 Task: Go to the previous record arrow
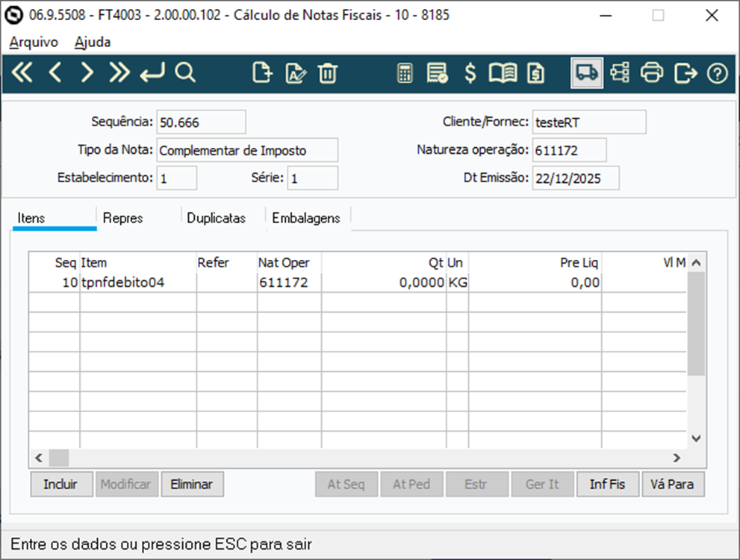(x=55, y=73)
